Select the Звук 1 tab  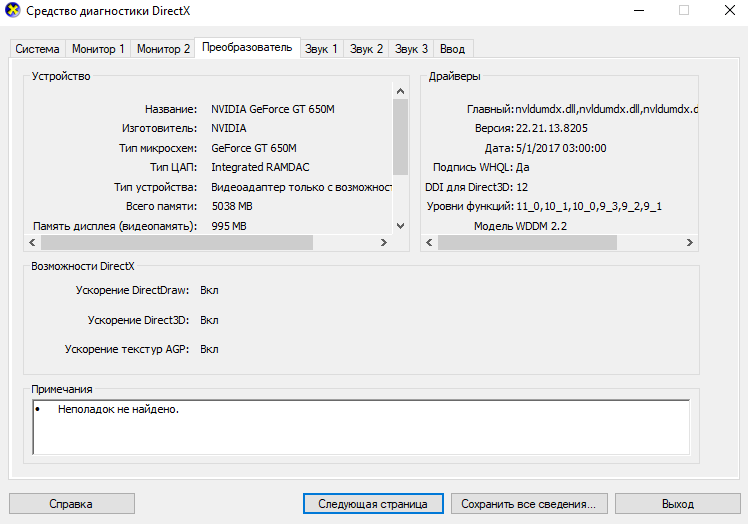click(321, 49)
